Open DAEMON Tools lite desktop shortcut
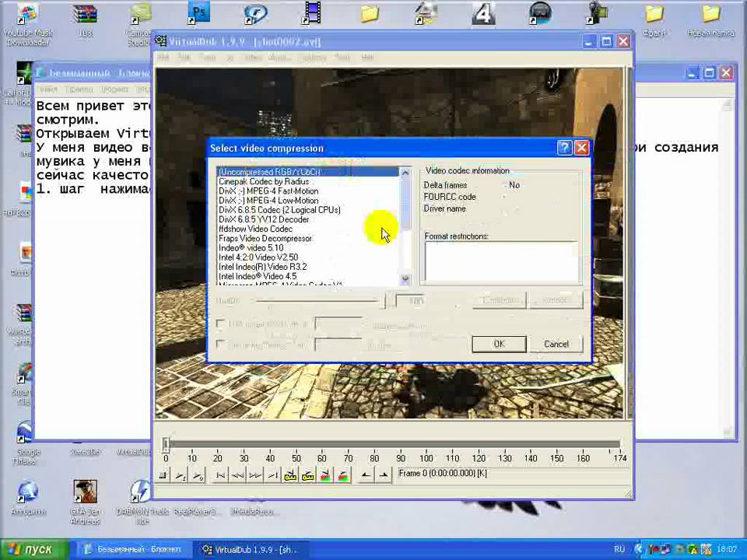 tap(142, 502)
